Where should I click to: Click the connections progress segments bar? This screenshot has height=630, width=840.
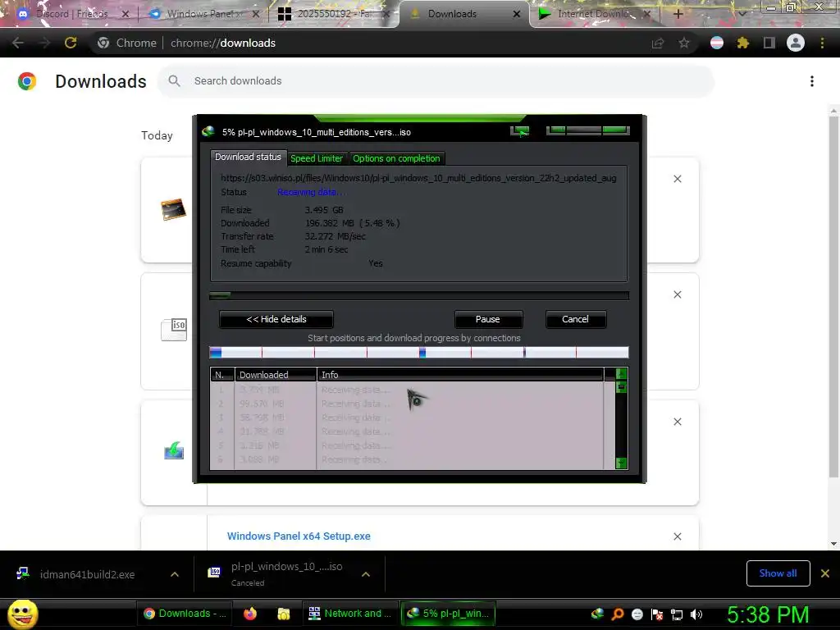(419, 352)
